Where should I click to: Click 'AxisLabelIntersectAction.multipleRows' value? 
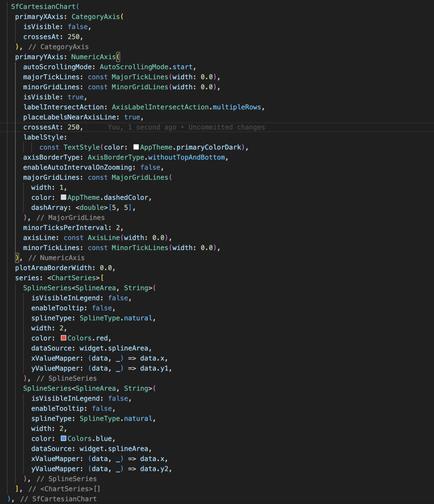click(x=186, y=107)
